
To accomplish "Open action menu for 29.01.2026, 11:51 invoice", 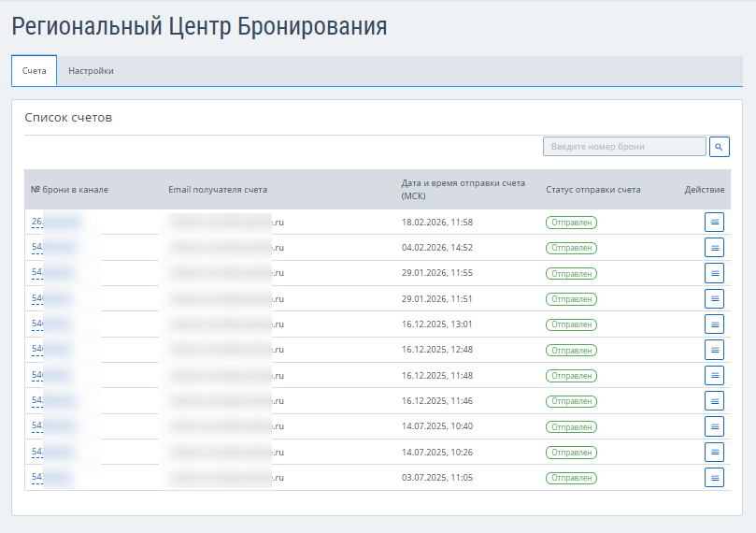I will 714,299.
